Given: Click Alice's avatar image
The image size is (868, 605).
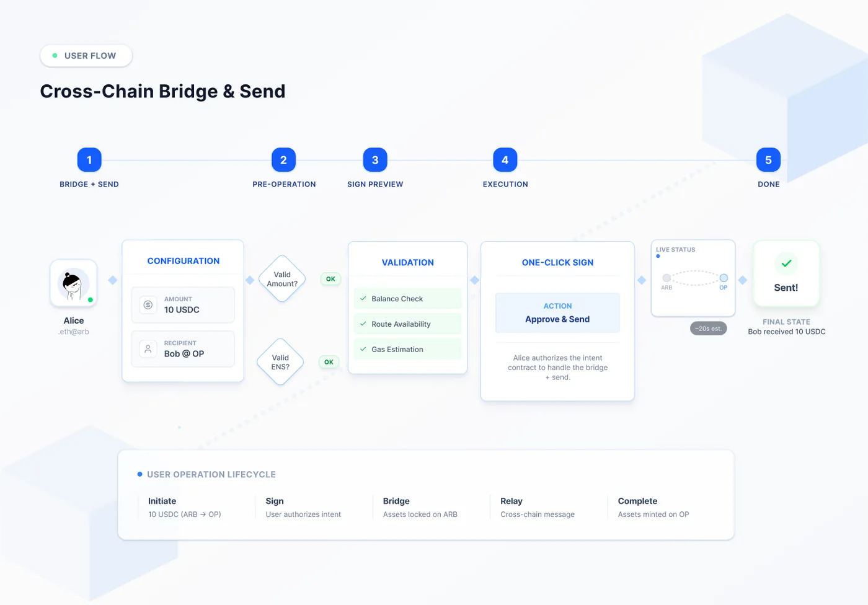Looking at the screenshot, I should [x=73, y=283].
